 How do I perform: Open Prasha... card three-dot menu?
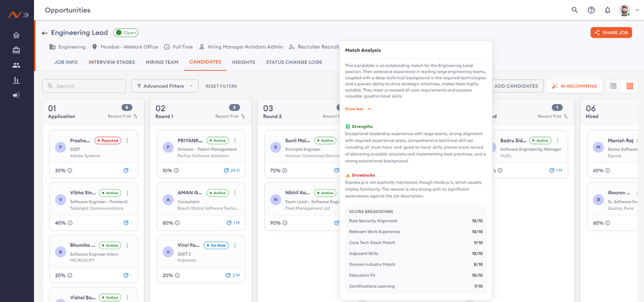click(127, 141)
